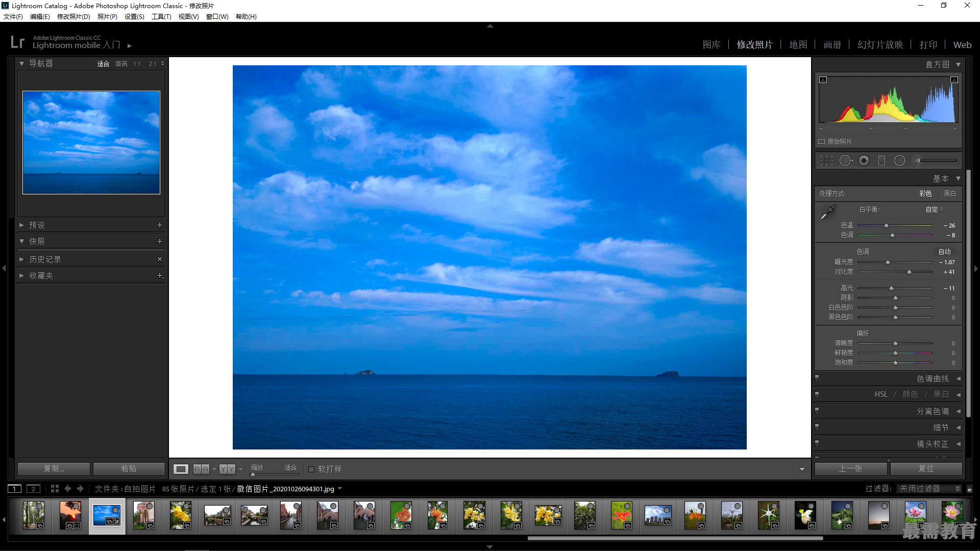
Task: Toggle the highlight clipping indicator in histogram
Action: (x=954, y=80)
